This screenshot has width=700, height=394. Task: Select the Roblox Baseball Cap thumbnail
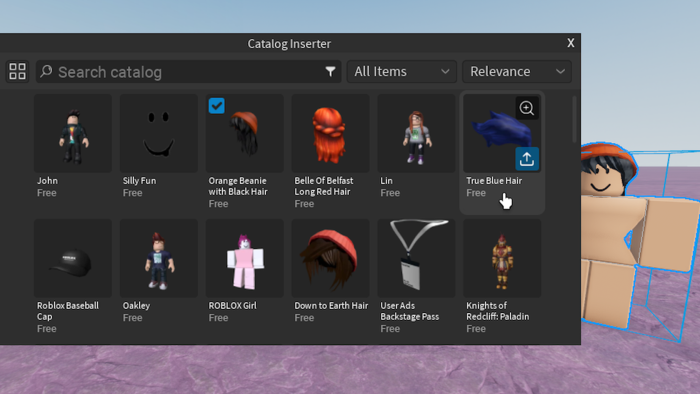tap(73, 258)
